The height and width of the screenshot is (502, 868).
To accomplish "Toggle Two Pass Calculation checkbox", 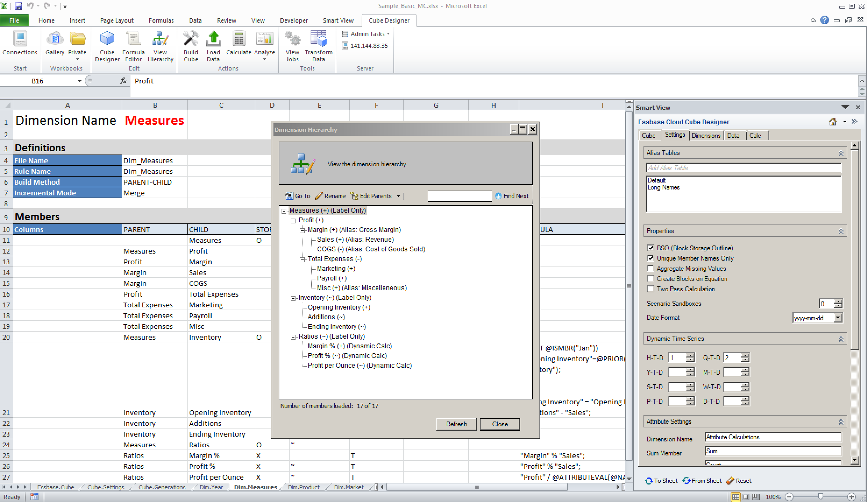I will [651, 289].
